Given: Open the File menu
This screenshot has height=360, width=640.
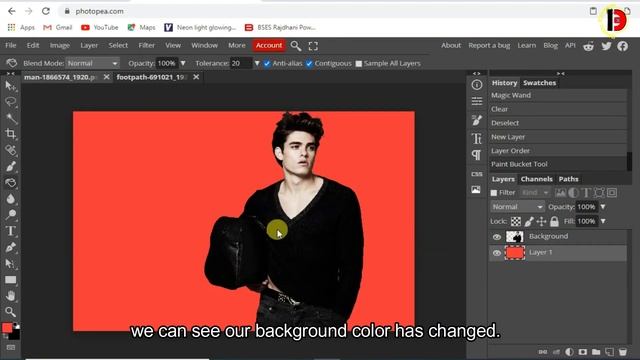Looking at the screenshot, I should coord(11,45).
